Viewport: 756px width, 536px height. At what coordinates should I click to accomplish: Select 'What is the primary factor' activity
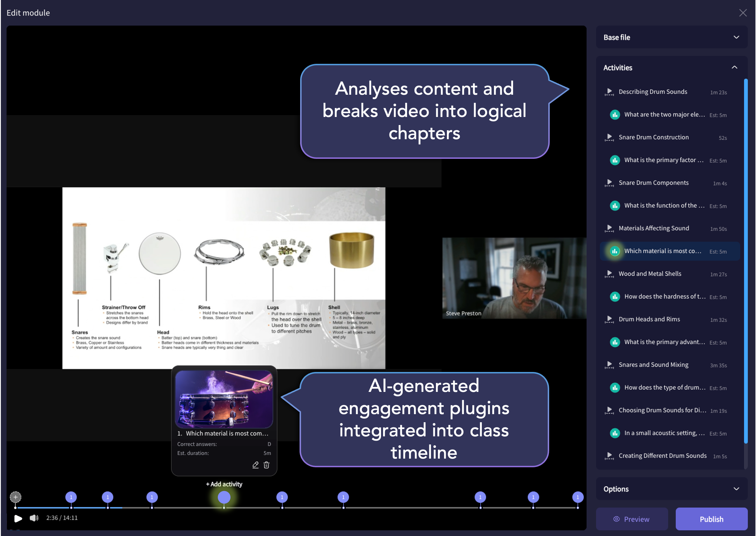[670, 160]
